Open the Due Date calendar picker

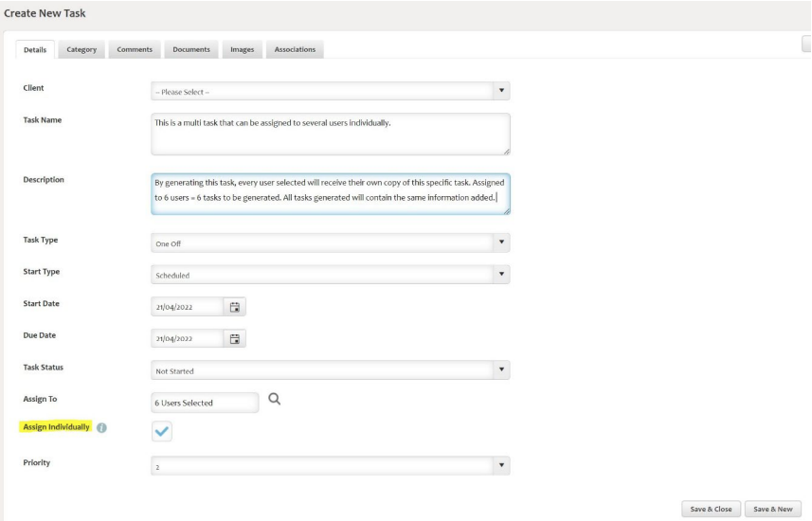click(x=235, y=339)
